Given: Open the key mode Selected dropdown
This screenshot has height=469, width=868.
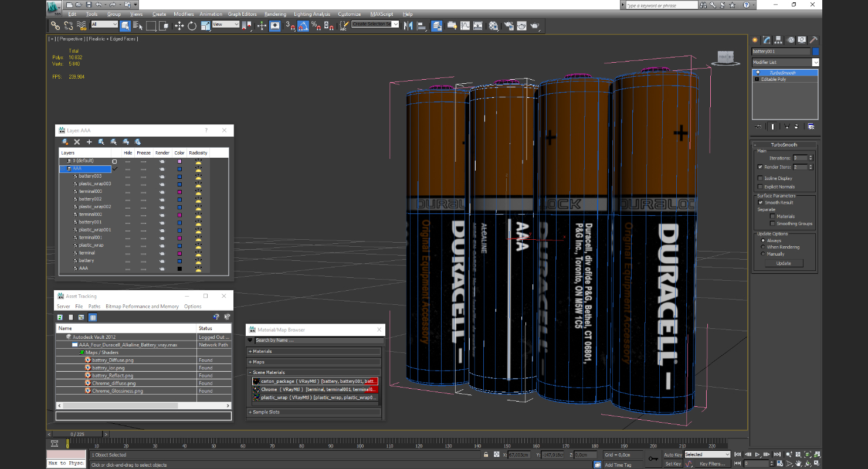Looking at the screenshot, I should tap(707, 454).
